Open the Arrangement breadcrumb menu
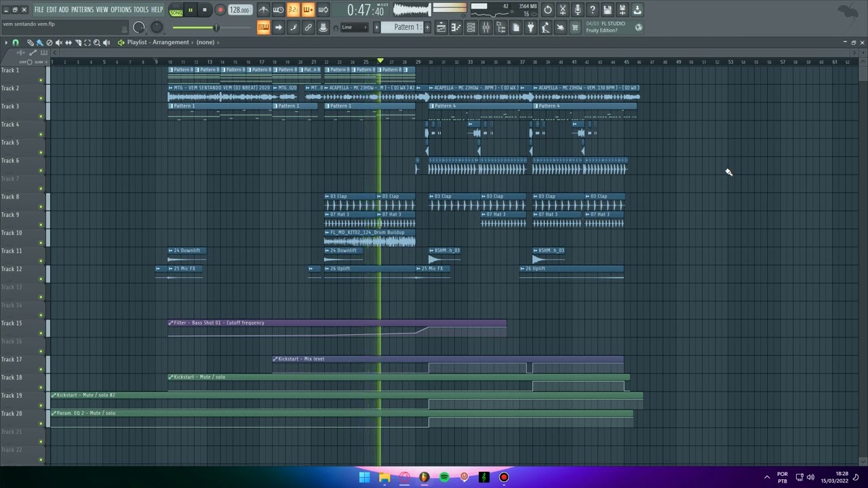Screen dimensions: 868x488 point(170,42)
